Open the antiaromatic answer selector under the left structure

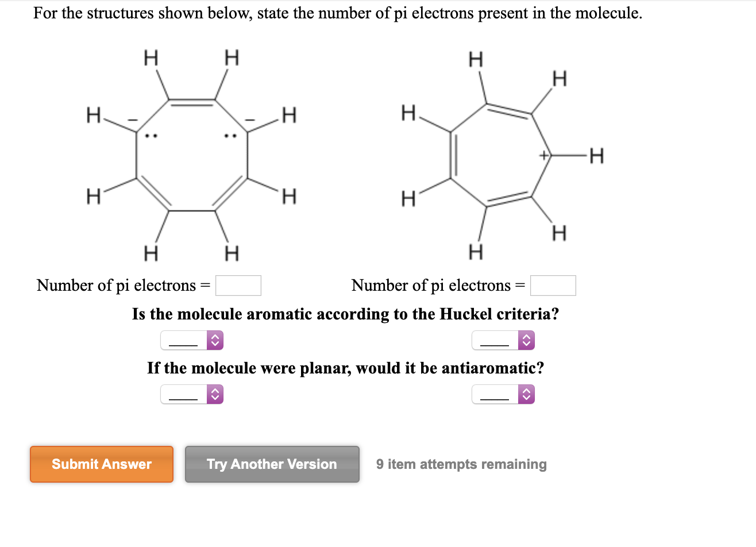[x=192, y=394]
